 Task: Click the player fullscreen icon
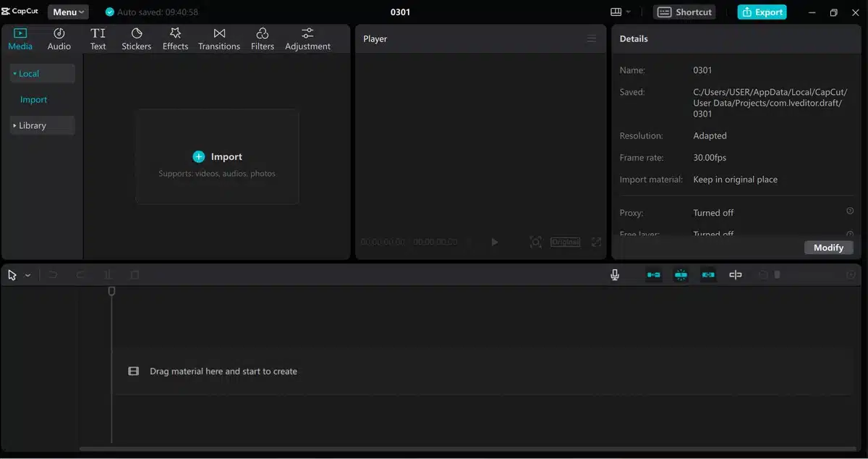(596, 242)
